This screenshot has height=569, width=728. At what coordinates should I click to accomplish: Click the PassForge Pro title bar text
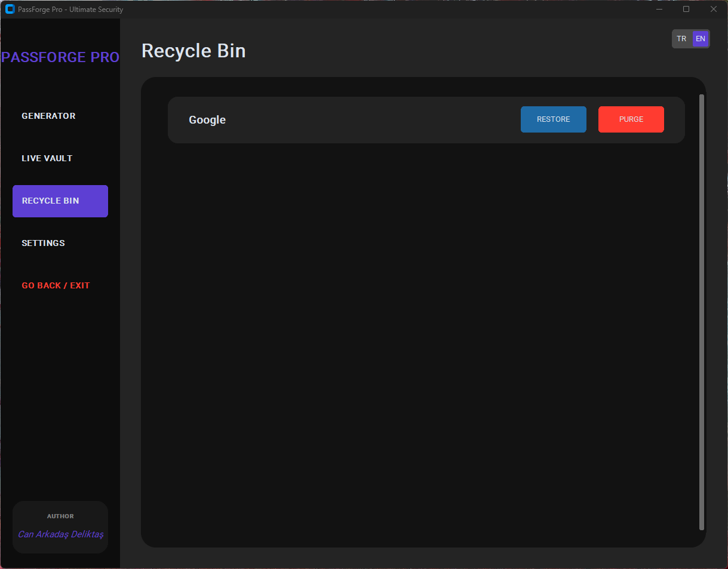(70, 9)
